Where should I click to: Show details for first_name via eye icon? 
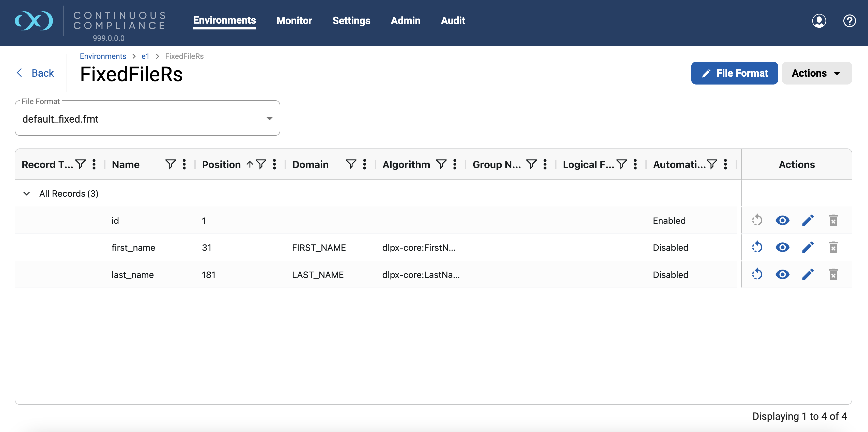(x=782, y=247)
